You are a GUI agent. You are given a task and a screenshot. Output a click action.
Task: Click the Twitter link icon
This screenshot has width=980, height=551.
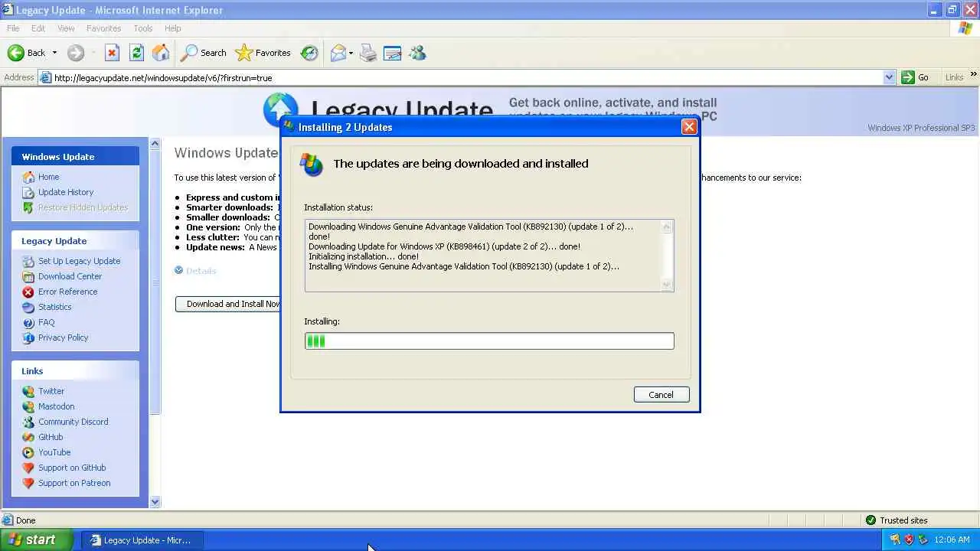click(28, 391)
